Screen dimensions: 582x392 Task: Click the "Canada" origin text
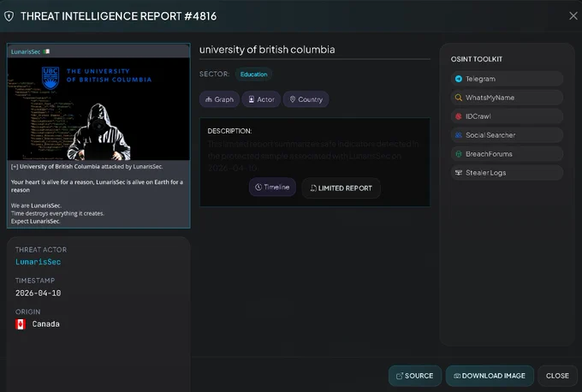click(x=45, y=324)
